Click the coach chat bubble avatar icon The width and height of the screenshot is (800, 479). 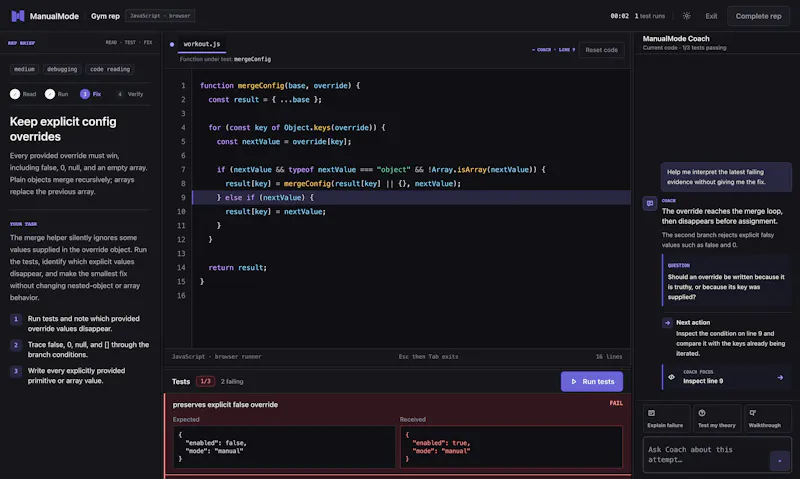(x=649, y=204)
